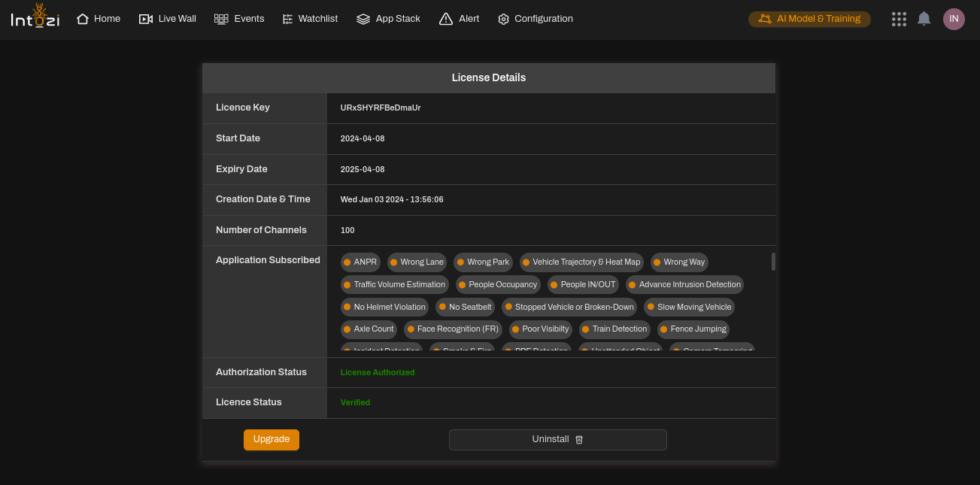Image resolution: width=980 pixels, height=485 pixels.
Task: Click the Intozi logo
Action: point(35,17)
